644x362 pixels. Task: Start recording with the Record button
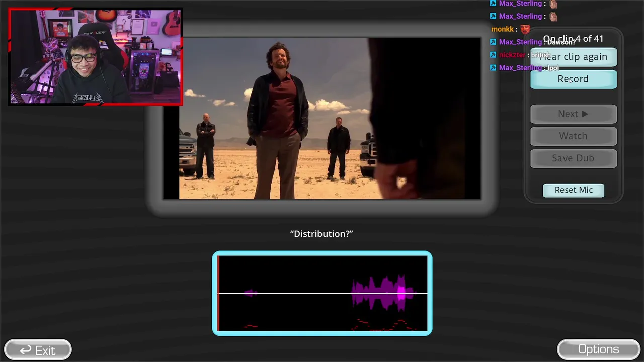click(x=574, y=79)
